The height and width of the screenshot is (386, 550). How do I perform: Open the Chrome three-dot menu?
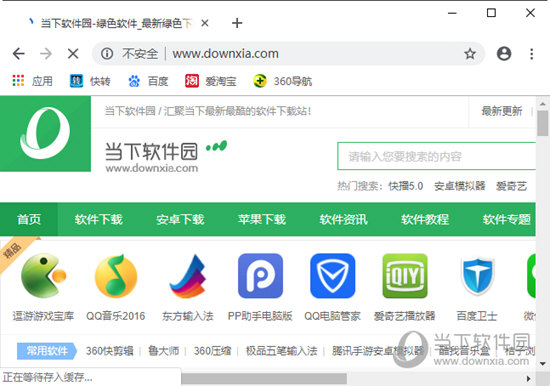[531, 54]
